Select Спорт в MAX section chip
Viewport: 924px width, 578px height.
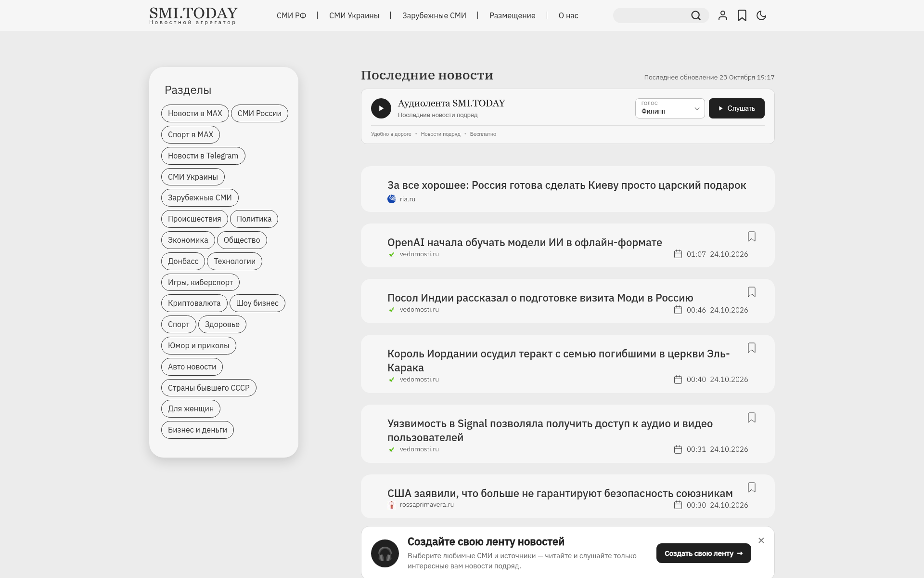(x=191, y=135)
